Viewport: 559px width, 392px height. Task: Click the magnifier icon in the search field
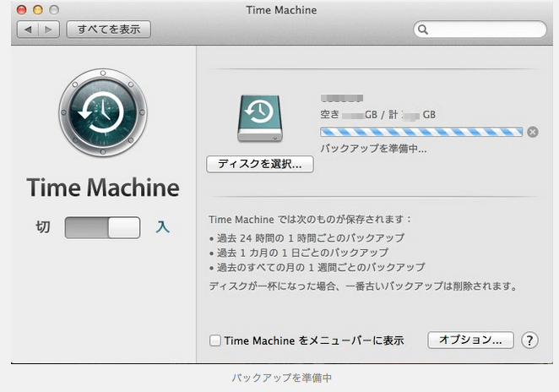click(x=423, y=30)
